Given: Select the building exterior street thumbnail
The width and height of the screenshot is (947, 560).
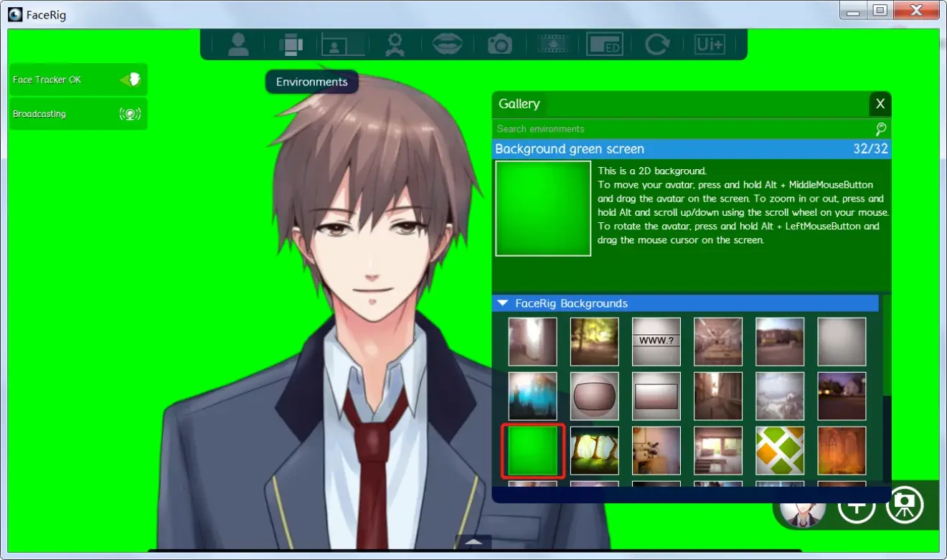Looking at the screenshot, I should point(780,342).
